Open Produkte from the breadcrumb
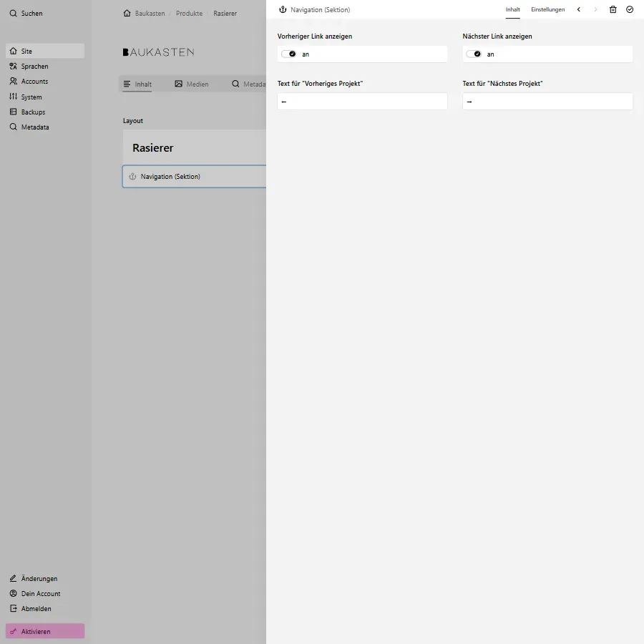This screenshot has width=644, height=644. pyautogui.click(x=189, y=13)
